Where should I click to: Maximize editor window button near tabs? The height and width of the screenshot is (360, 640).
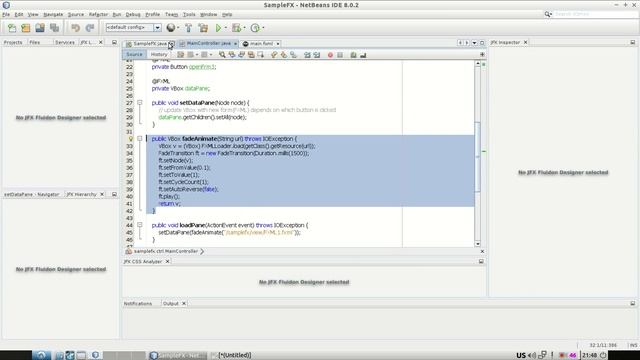pos(482,43)
